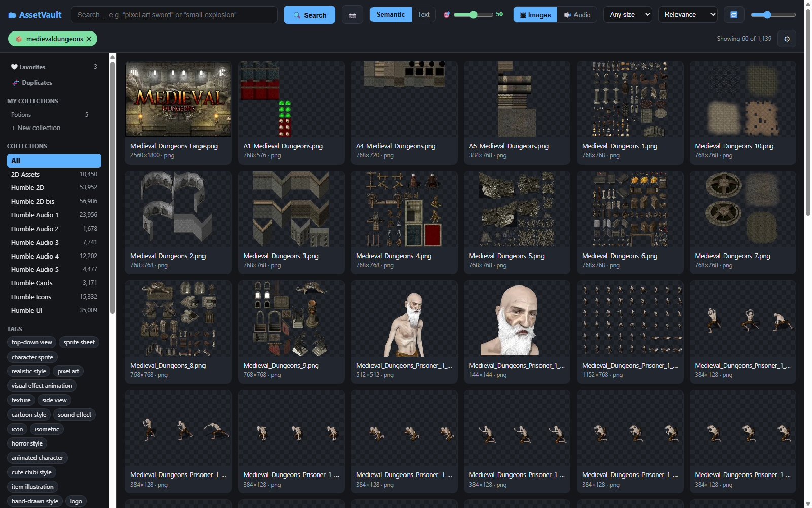This screenshot has height=508, width=812.
Task: Click the Medieval_Dungeons_6.png file name
Action: pyautogui.click(x=620, y=256)
